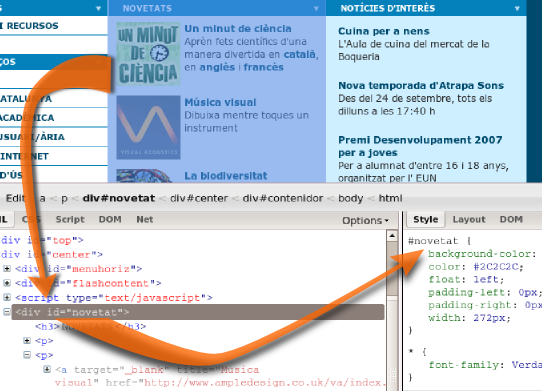Expand the first p node under novetat
This screenshot has width=542, height=391.
coord(27,341)
